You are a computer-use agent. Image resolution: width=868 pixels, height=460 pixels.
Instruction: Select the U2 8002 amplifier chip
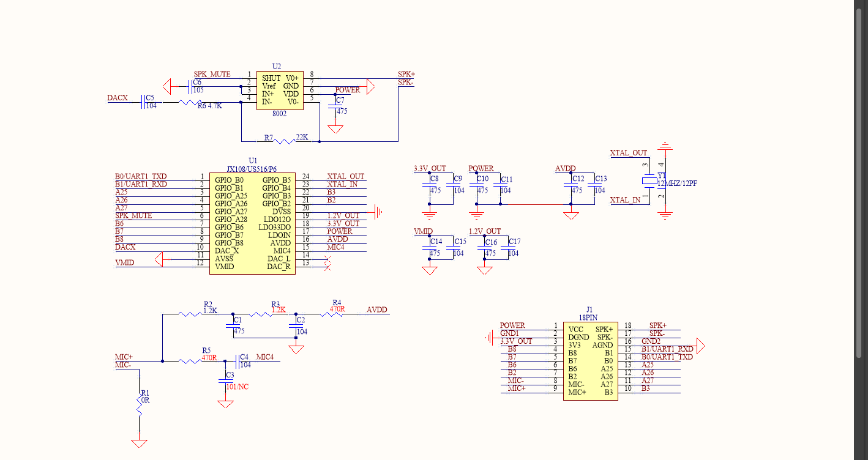click(279, 91)
